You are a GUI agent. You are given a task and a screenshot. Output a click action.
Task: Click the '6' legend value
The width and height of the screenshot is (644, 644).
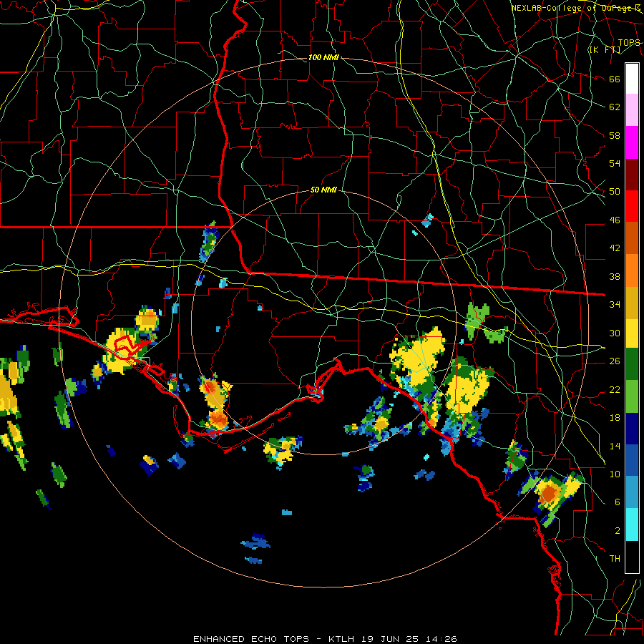[x=618, y=502]
